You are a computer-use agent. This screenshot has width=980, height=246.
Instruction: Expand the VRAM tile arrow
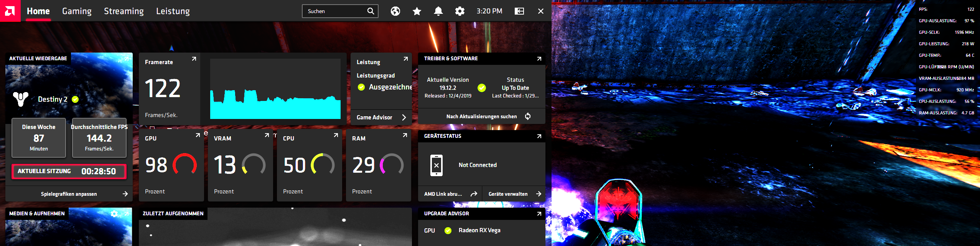(x=267, y=135)
